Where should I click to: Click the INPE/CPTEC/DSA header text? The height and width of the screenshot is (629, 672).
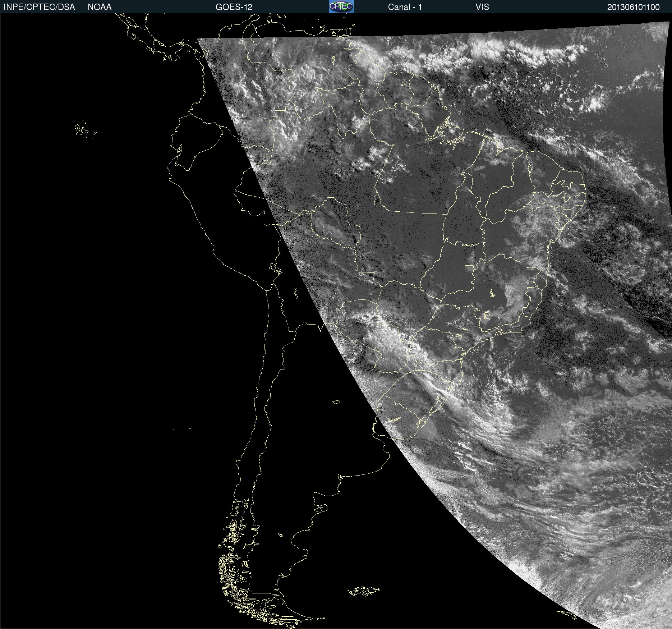point(39,7)
